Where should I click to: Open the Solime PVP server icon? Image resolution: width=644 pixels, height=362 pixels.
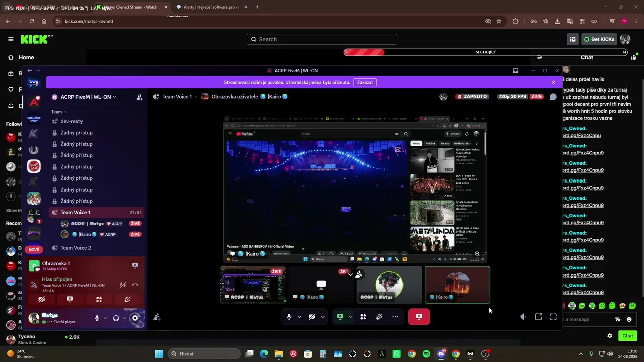click(x=34, y=118)
